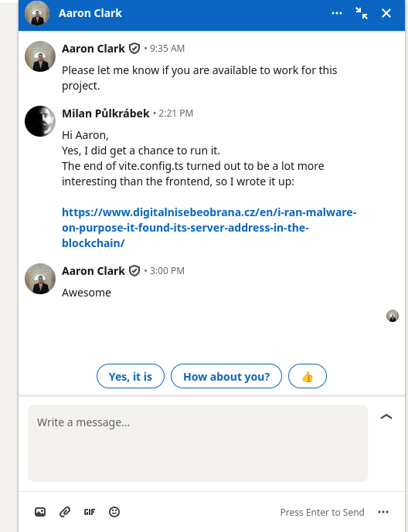The height and width of the screenshot is (532, 408).
Task: Attach a file with the paperclip icon
Action: [65, 512]
